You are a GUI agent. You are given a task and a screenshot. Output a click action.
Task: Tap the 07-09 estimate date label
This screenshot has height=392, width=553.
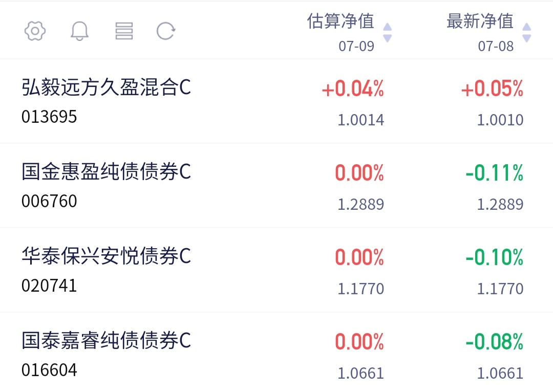coord(356,46)
